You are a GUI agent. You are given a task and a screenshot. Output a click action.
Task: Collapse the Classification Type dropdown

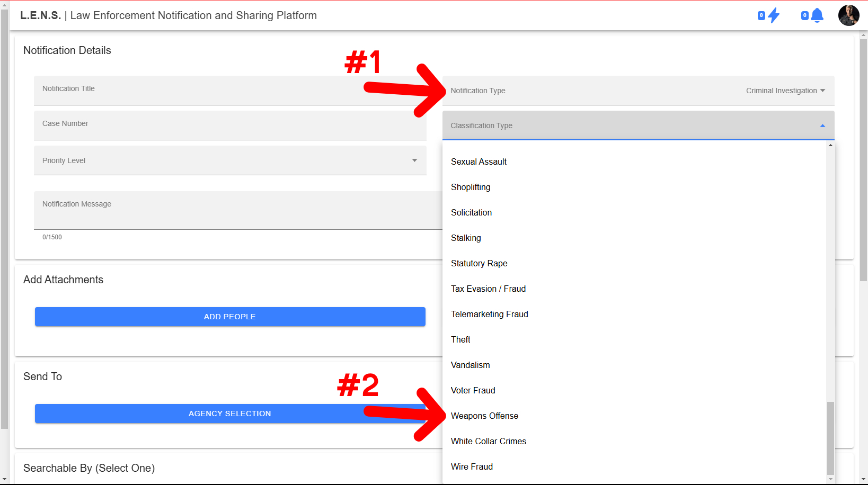click(822, 125)
